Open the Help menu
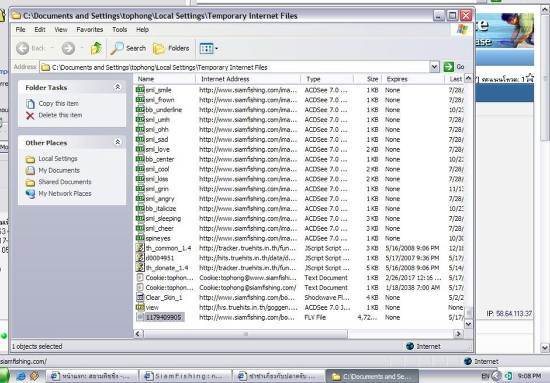This screenshot has width=550, height=383. 142,29
